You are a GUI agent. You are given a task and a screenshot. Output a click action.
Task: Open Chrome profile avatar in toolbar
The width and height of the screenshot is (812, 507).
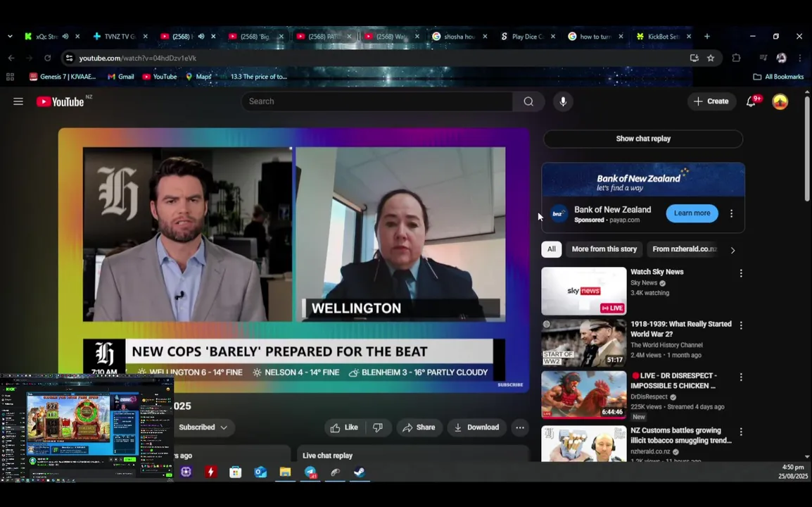[782, 58]
